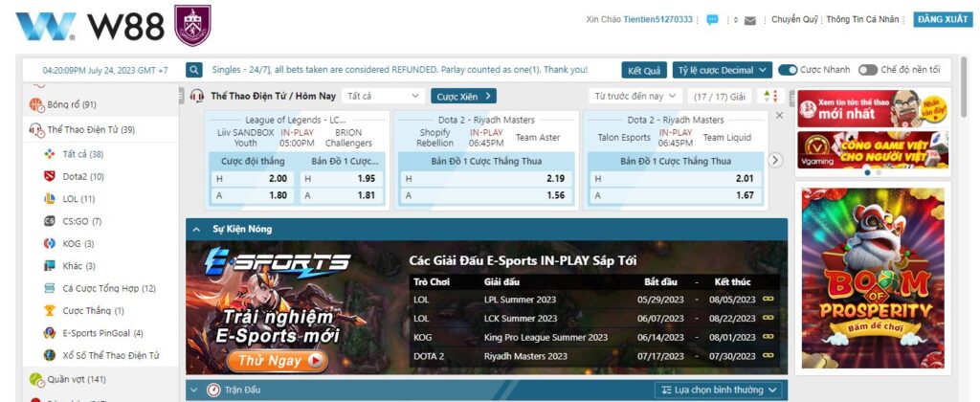The width and height of the screenshot is (980, 402).
Task: Click the Trận Đấu clock icon
Action: 213,391
